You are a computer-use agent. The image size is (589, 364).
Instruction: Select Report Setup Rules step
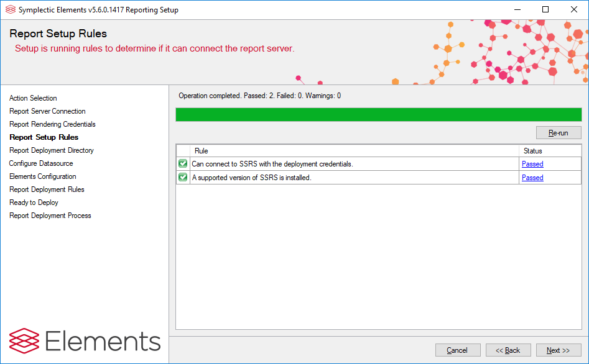[x=44, y=137]
